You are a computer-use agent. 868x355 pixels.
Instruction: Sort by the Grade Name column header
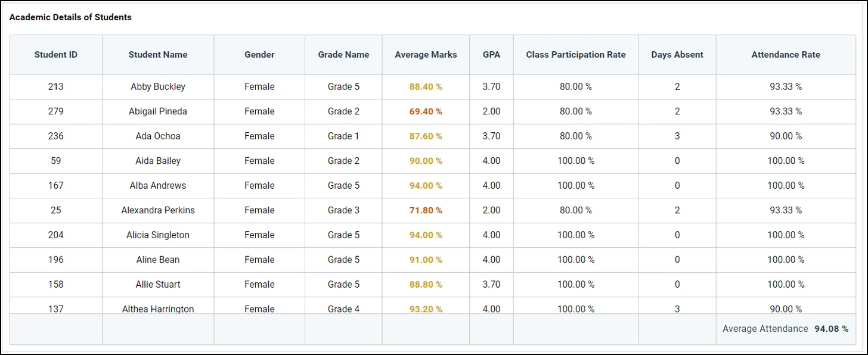pyautogui.click(x=343, y=54)
